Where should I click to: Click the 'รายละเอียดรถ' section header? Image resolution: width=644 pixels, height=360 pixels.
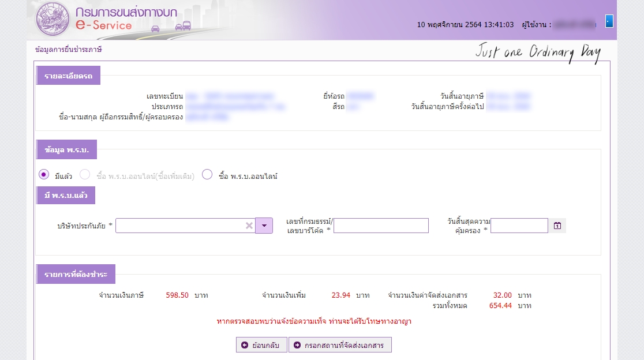(x=68, y=76)
